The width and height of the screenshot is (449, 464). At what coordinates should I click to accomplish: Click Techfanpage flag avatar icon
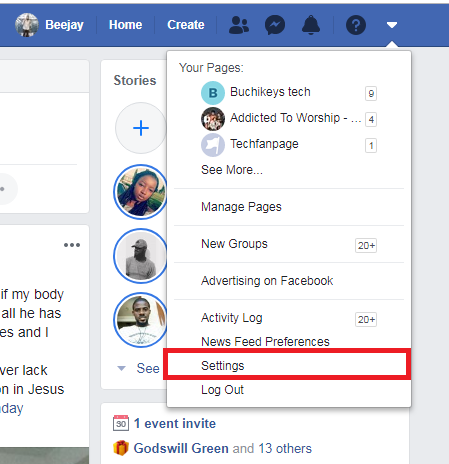[x=213, y=145]
